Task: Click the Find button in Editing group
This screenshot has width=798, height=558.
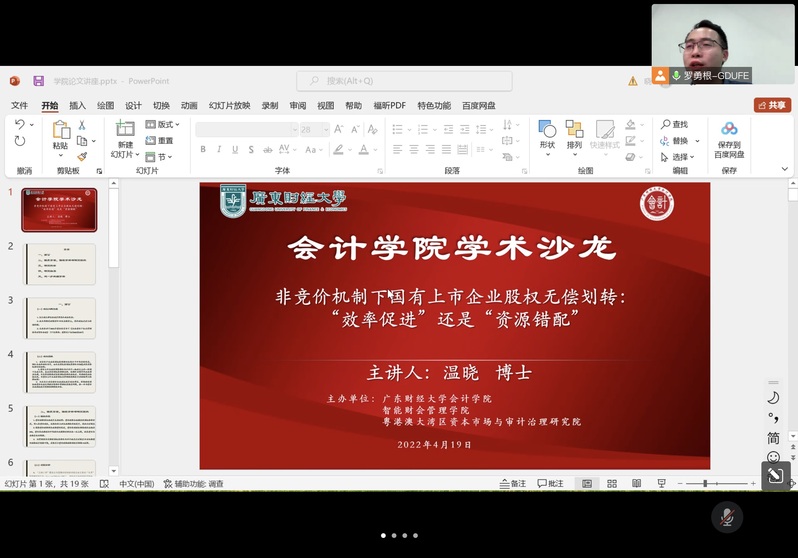Action: (x=675, y=125)
